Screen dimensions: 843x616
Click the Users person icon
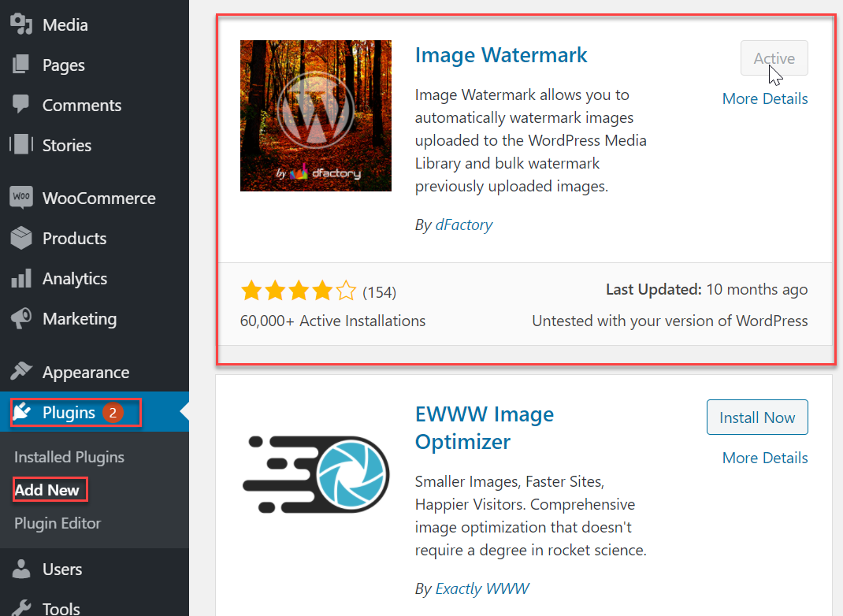(x=20, y=569)
